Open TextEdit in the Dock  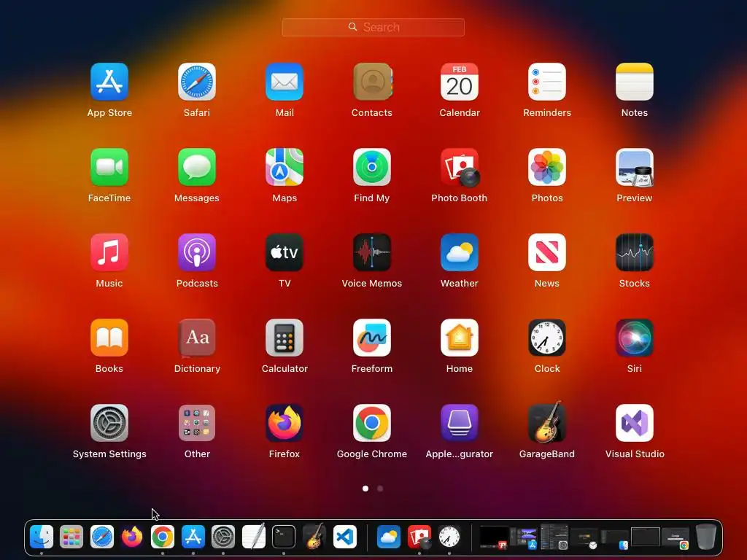pos(253,537)
